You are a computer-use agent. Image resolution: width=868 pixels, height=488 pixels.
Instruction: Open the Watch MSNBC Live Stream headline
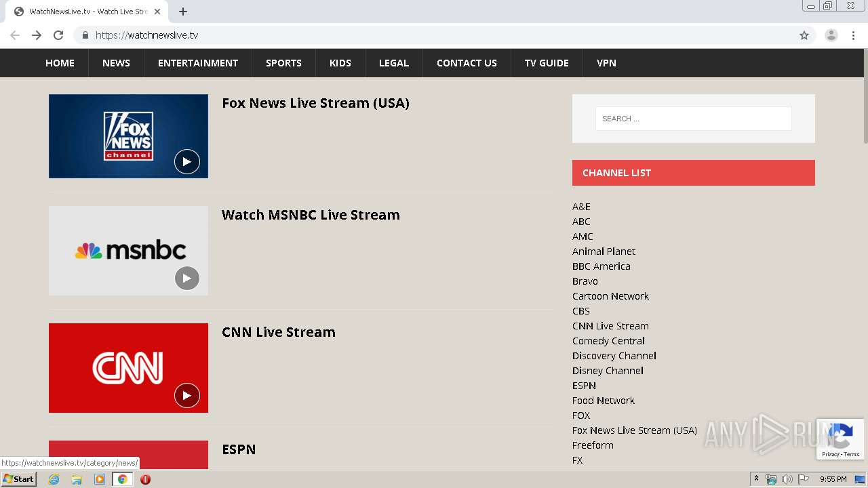click(311, 215)
